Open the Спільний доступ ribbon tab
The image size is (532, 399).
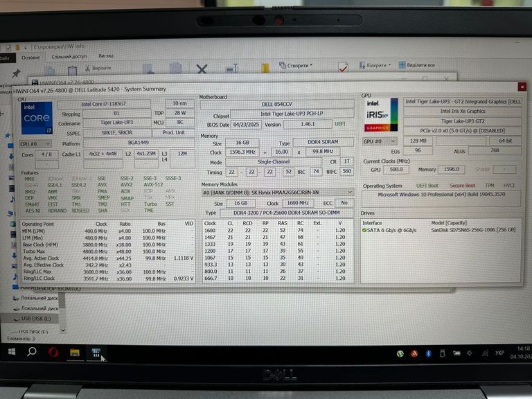tap(69, 57)
